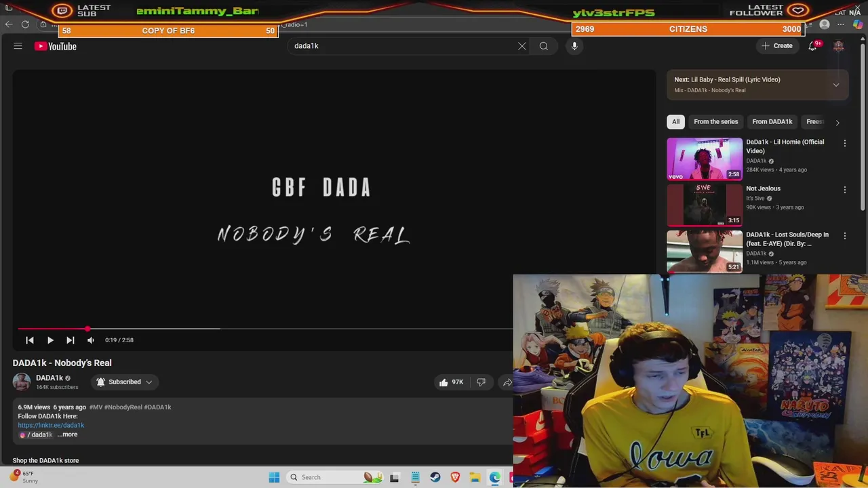Image resolution: width=868 pixels, height=488 pixels.
Task: Mute the video volume
Action: click(91, 340)
